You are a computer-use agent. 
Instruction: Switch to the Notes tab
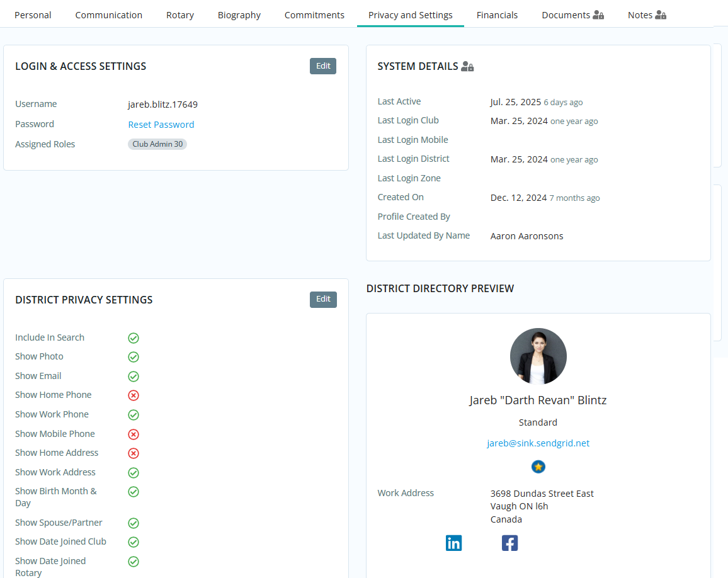click(x=647, y=15)
